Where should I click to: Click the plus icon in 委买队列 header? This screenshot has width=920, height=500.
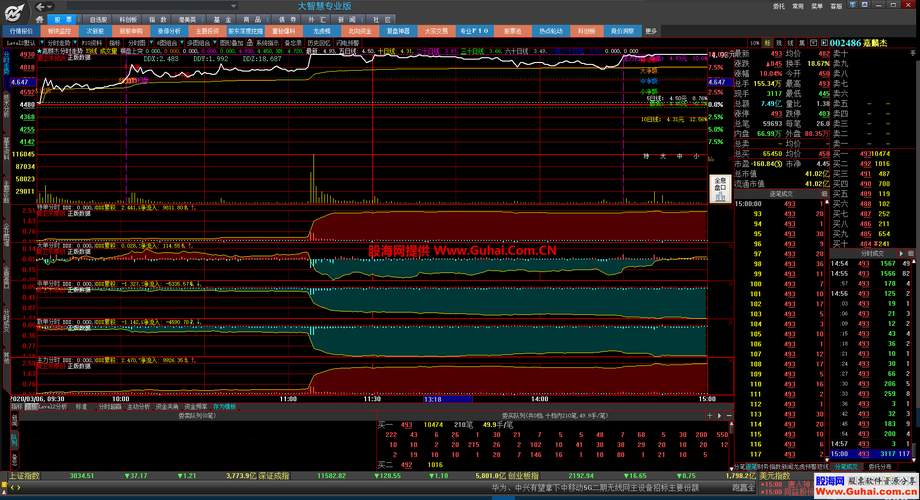[709, 415]
